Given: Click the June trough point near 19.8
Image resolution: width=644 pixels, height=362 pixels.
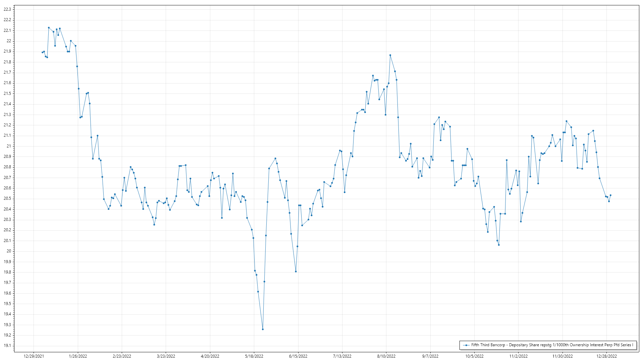Looking at the screenshot, I should [296, 271].
